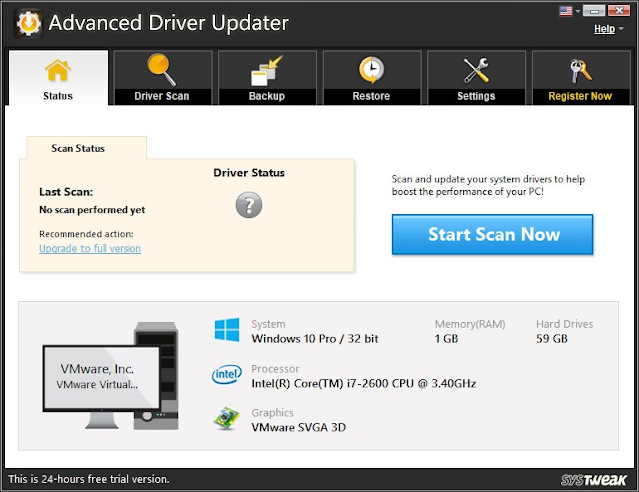The width and height of the screenshot is (639, 492).
Task: Click the VMware computer illustration
Action: 110,375
